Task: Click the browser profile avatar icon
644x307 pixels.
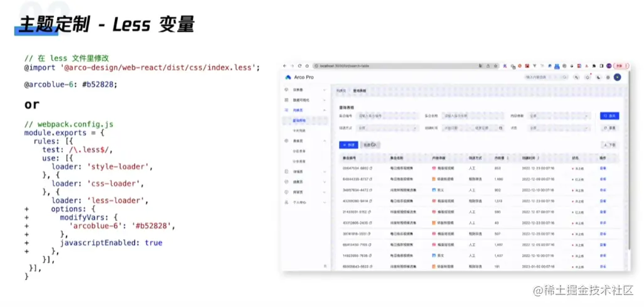Action: point(609,66)
